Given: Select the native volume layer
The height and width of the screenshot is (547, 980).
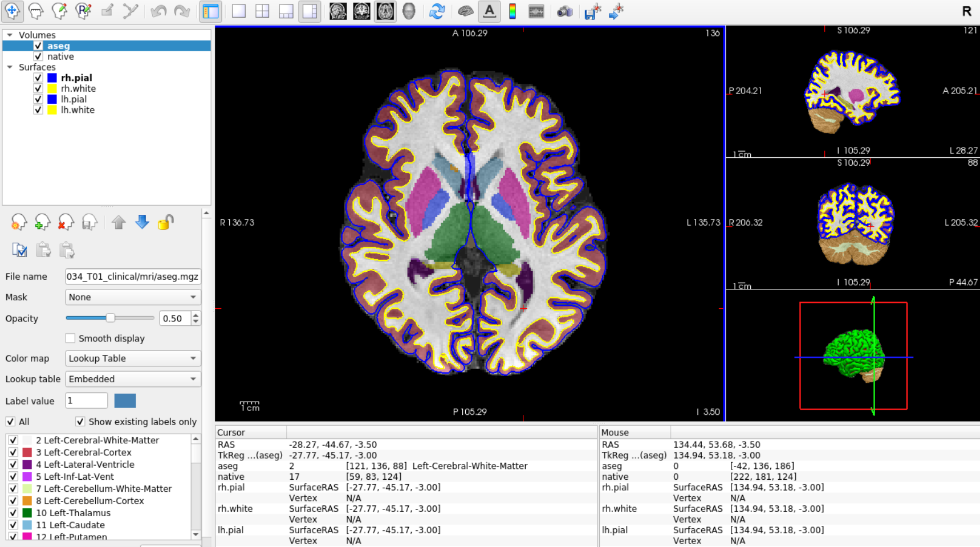Looking at the screenshot, I should [x=60, y=56].
